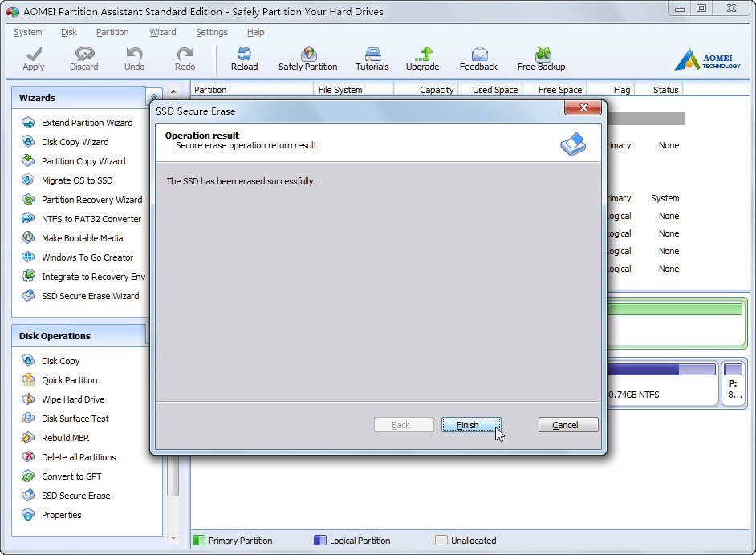Click the Windows To Go Creator icon
The height and width of the screenshot is (555, 756).
28,257
